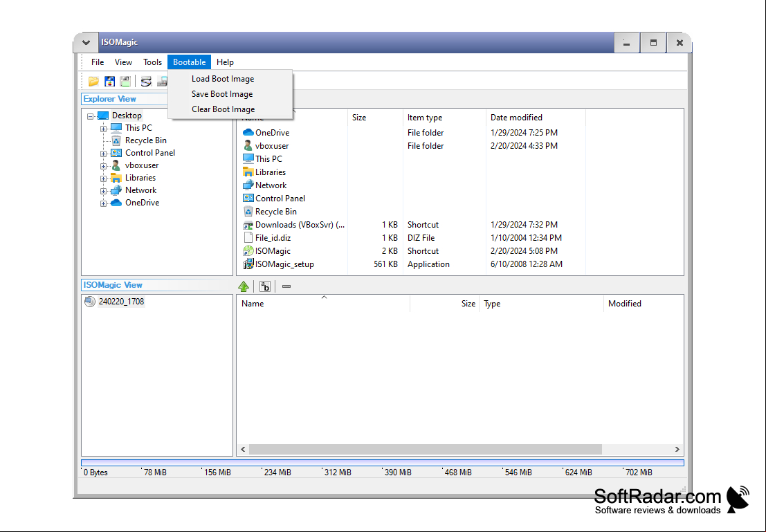The width and height of the screenshot is (766, 532).
Task: Click the ISOMagic shortcut icon
Action: point(248,251)
